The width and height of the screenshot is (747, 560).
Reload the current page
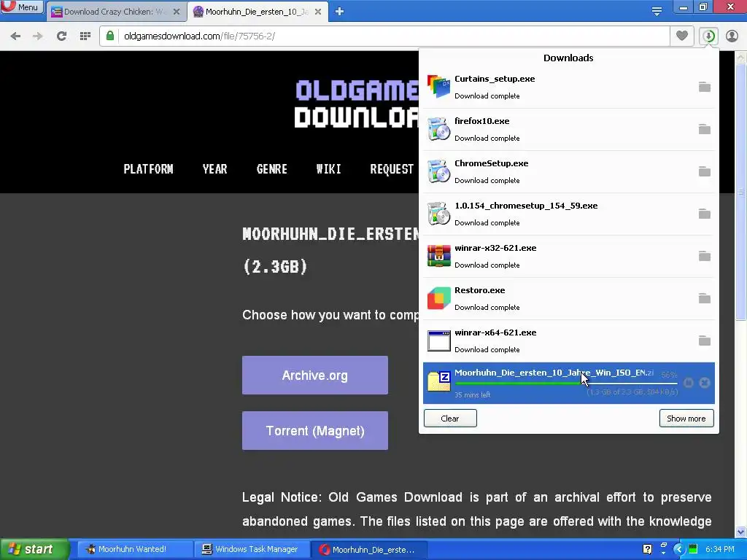click(61, 36)
